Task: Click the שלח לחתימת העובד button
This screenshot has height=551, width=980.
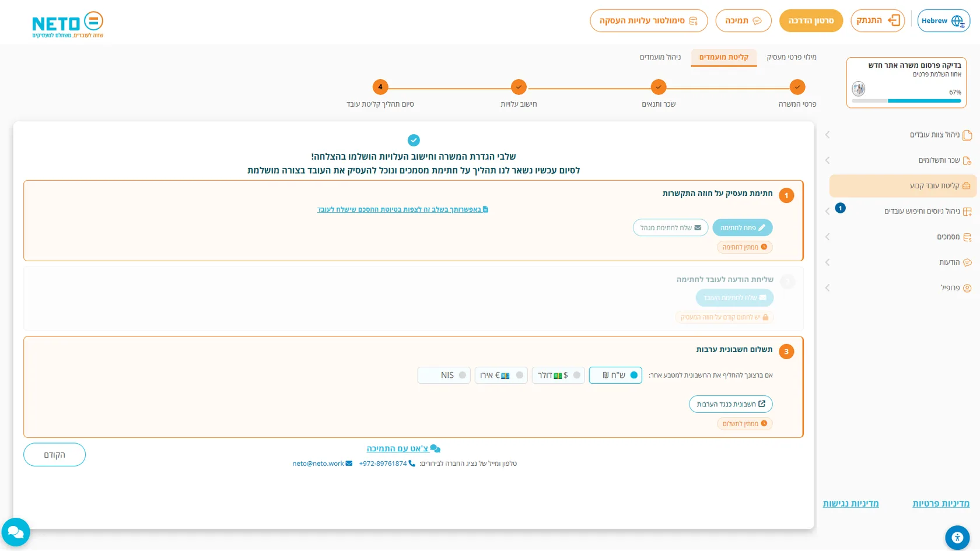Action: [735, 297]
